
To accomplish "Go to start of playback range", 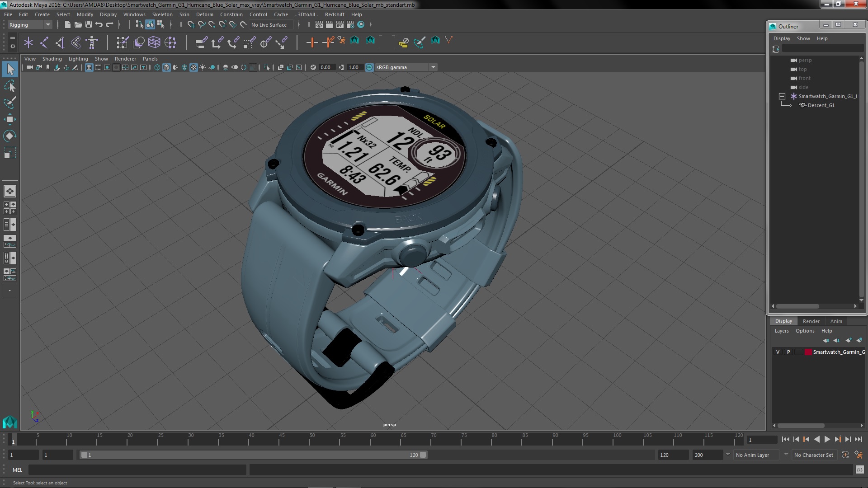I will pyautogui.click(x=785, y=439).
